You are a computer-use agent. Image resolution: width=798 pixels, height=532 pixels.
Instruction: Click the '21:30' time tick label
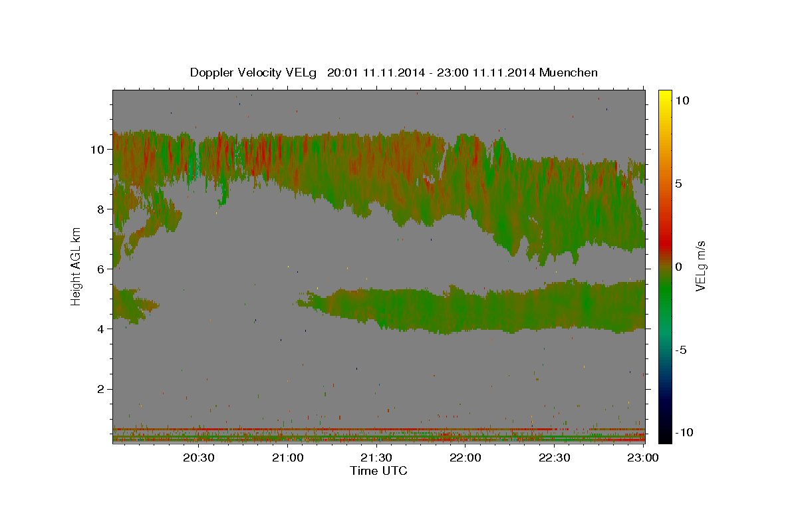click(x=376, y=458)
